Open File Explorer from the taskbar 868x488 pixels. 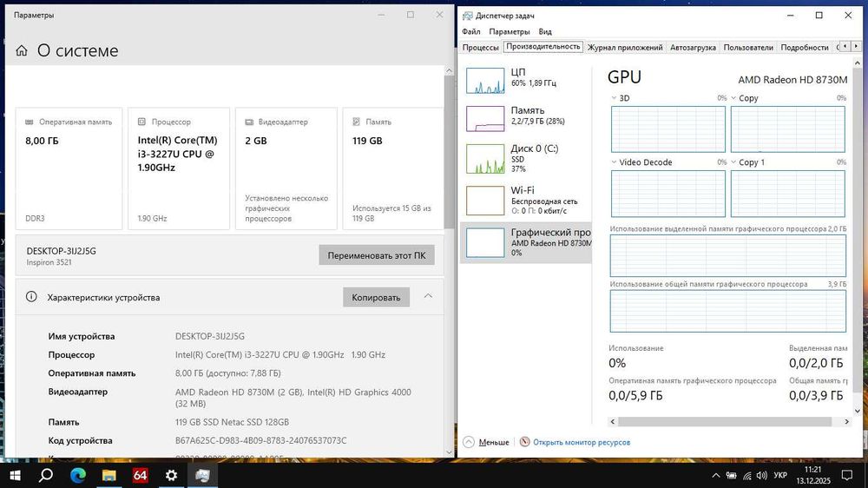point(109,475)
